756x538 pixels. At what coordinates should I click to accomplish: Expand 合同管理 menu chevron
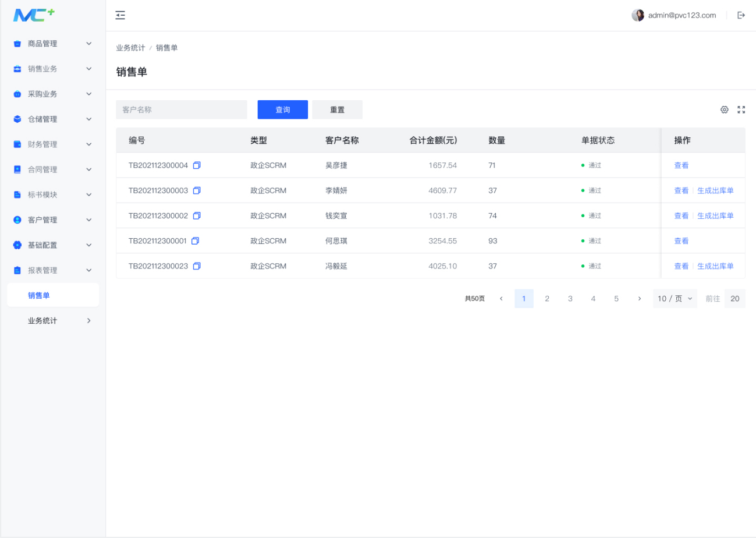pos(89,169)
